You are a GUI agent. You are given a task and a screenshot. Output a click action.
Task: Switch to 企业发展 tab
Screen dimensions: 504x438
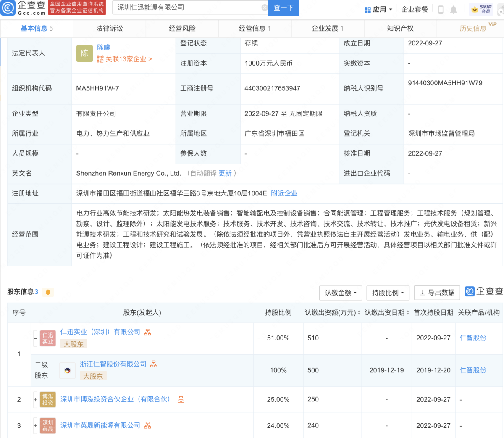328,28
